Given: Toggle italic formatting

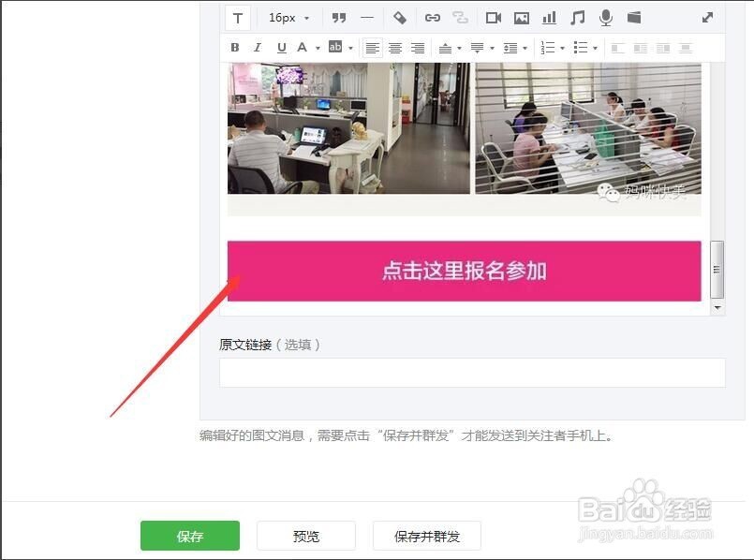Looking at the screenshot, I should (258, 48).
